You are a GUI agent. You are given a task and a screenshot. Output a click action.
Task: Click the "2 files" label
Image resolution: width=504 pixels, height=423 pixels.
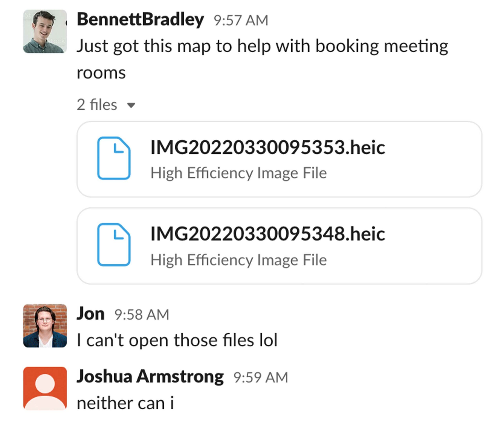tap(97, 105)
